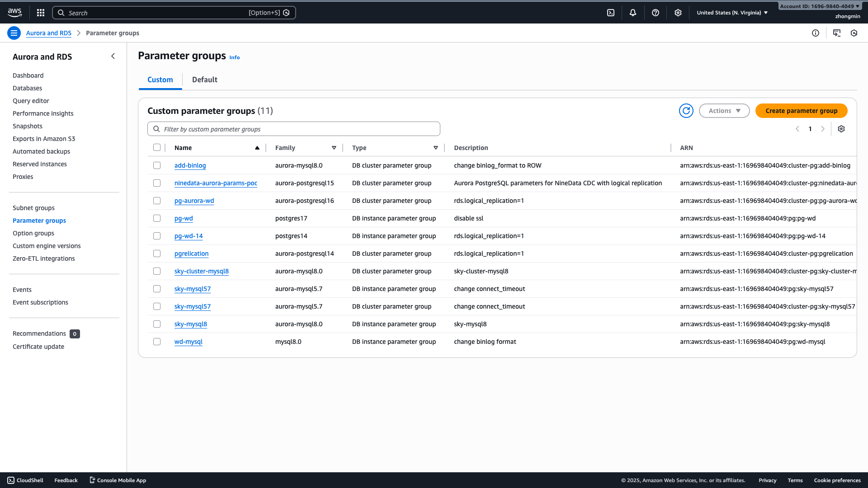Click Create parameter group
The height and width of the screenshot is (488, 868).
coord(801,111)
